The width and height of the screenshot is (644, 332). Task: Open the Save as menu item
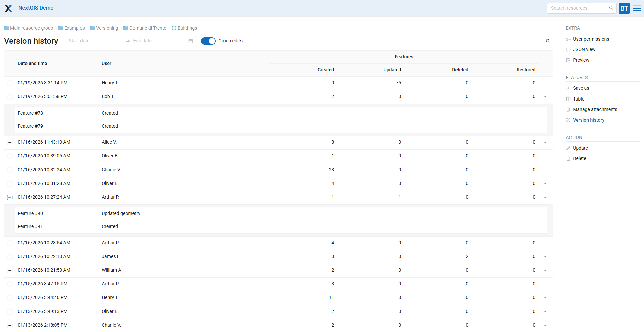[581, 88]
